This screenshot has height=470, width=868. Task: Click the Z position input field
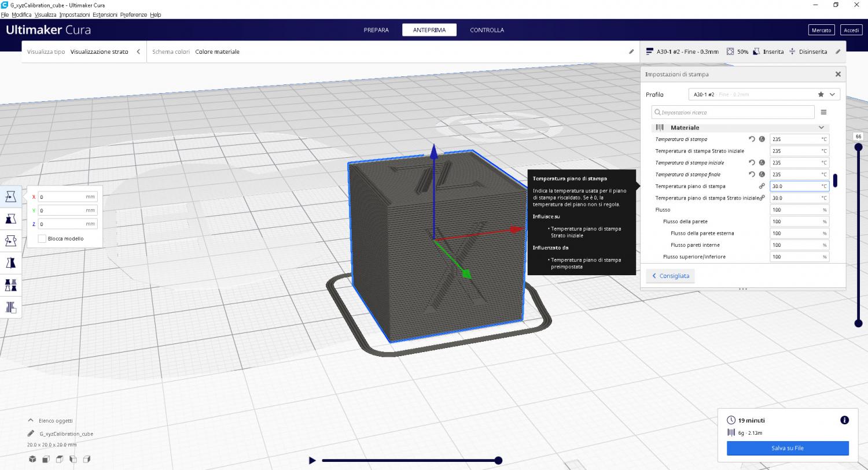click(x=67, y=224)
